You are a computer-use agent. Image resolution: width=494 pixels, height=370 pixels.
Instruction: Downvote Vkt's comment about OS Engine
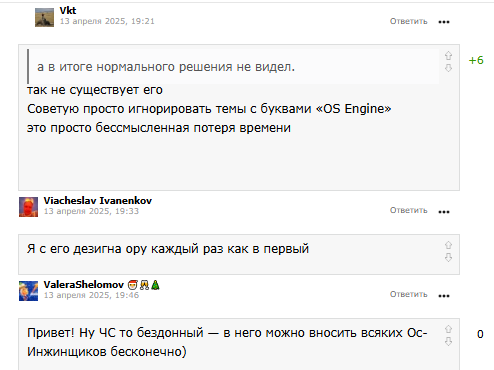[x=448, y=68]
